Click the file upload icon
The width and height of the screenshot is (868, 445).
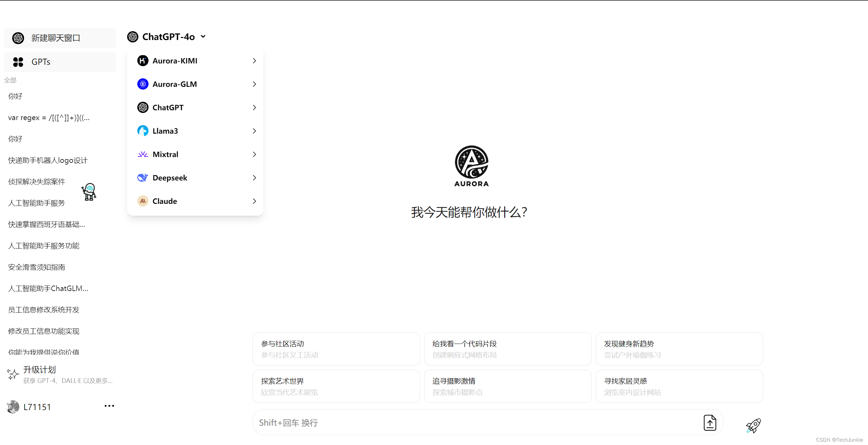click(710, 423)
